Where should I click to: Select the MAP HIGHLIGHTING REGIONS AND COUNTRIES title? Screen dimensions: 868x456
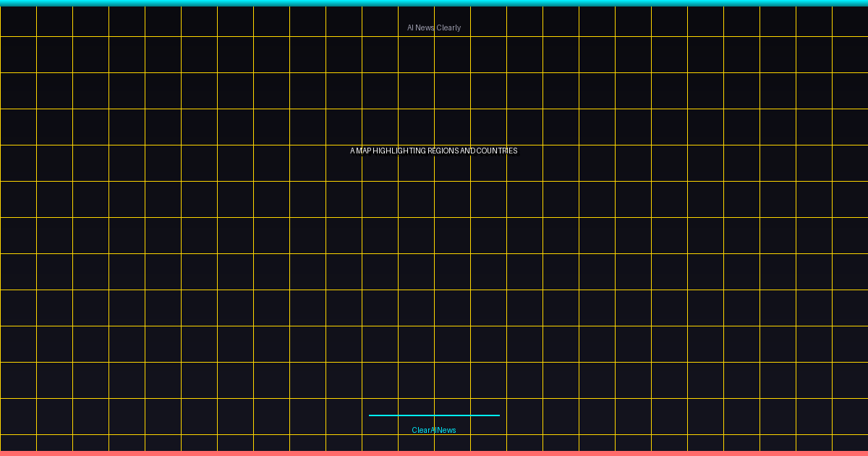click(434, 151)
